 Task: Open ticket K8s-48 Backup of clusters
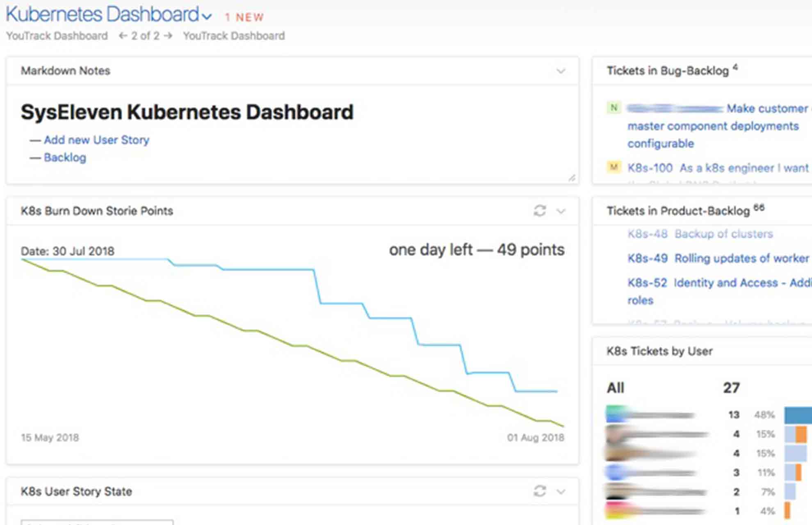coord(700,234)
